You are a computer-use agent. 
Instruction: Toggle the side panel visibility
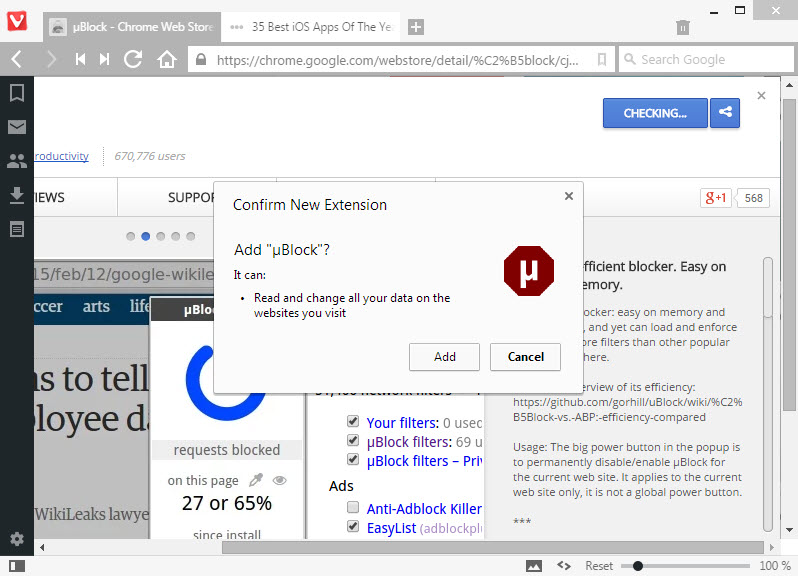(17, 566)
